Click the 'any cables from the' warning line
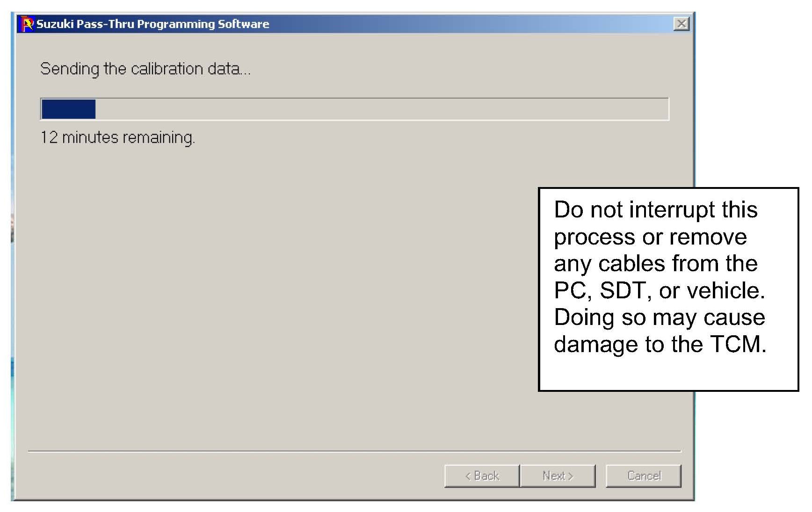Viewport: 812px width, 512px height. click(655, 263)
